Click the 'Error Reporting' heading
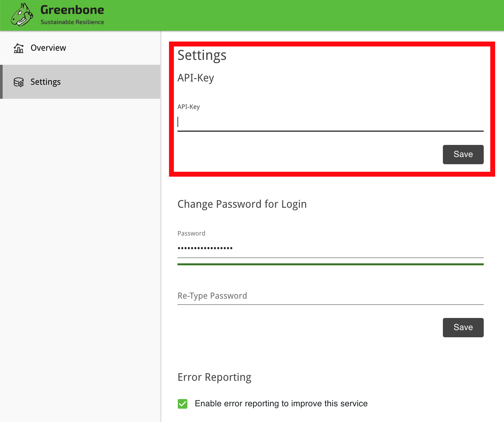 (214, 377)
